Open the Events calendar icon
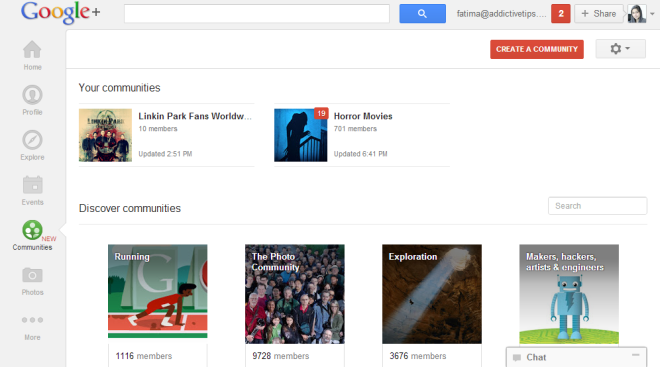Screen dimensions: 660x367 pos(32,185)
